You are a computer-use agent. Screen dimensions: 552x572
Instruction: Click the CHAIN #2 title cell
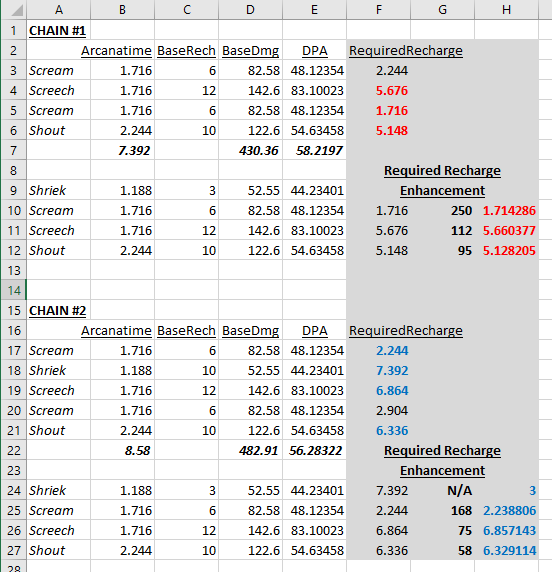point(59,310)
